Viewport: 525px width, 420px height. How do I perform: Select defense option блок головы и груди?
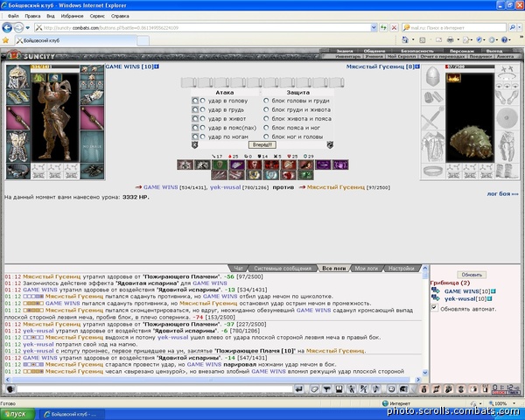[x=266, y=101]
